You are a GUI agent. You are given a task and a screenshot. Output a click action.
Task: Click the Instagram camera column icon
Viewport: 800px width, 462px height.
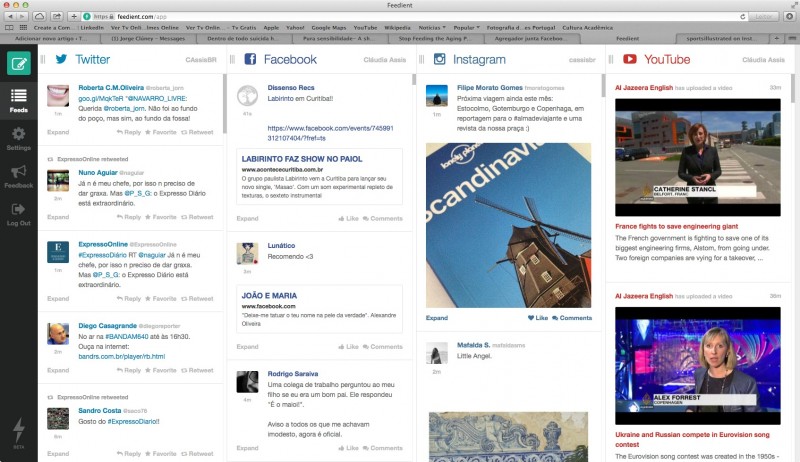438,60
